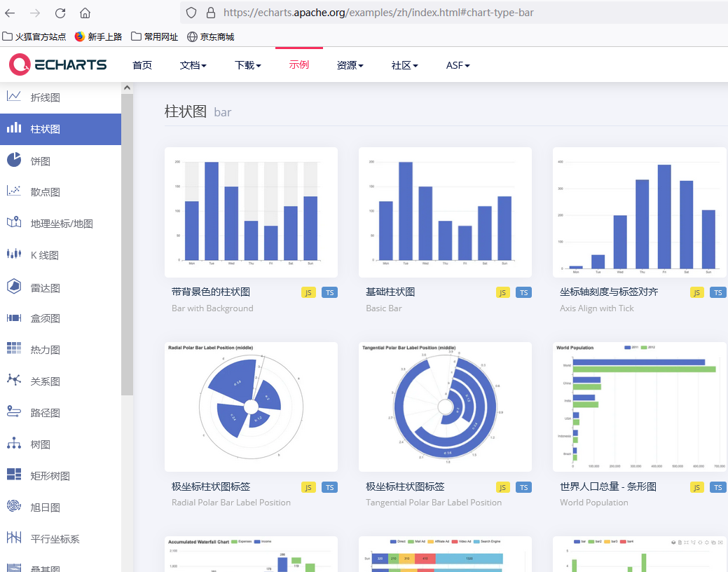Click the parallel coordinates icon
This screenshot has width=728, height=572.
14,538
